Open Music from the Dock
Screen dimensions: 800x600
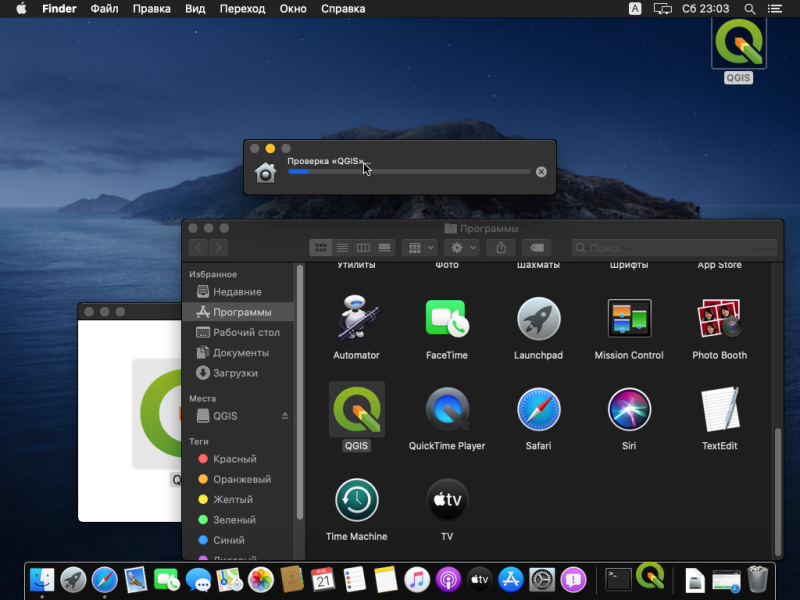(417, 580)
